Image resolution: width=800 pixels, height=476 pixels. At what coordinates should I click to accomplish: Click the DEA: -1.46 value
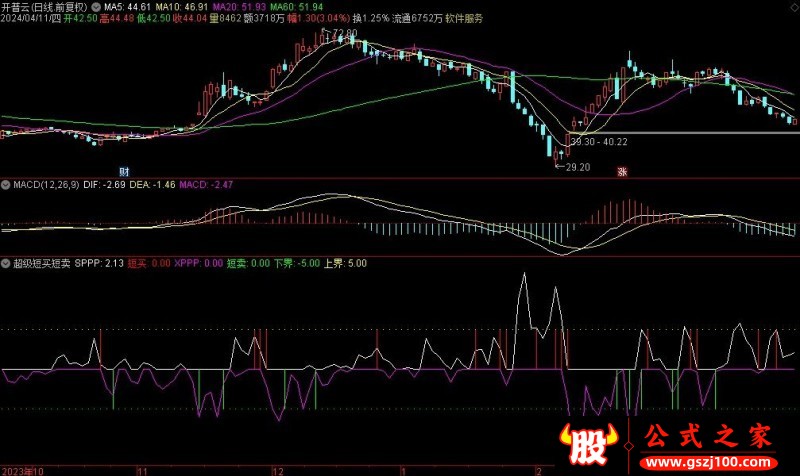pyautogui.click(x=152, y=185)
